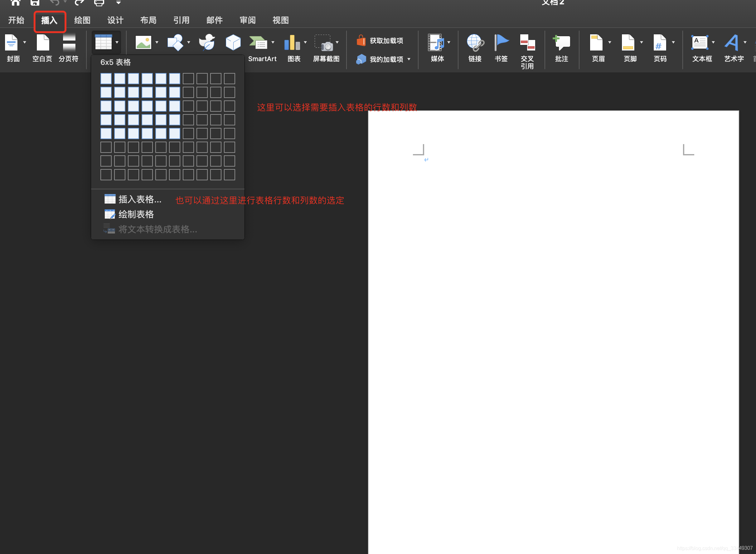Open the link (链接) tool

pos(475,43)
